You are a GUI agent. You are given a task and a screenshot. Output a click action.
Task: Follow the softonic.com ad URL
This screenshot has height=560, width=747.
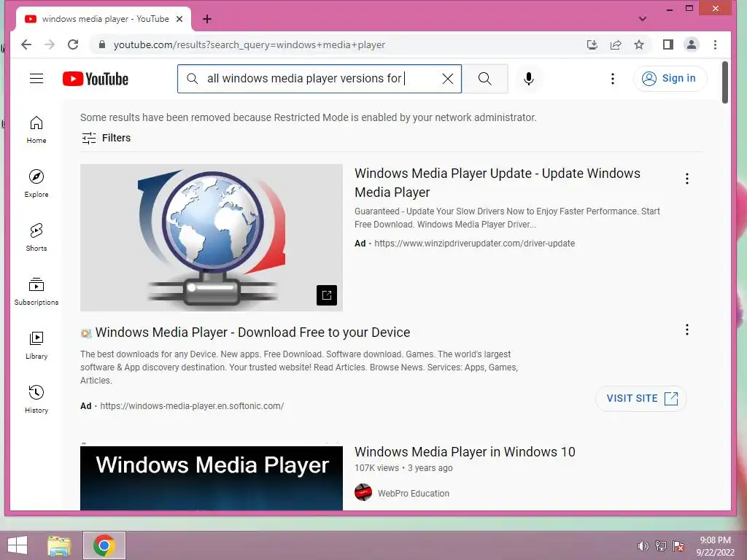pyautogui.click(x=192, y=406)
